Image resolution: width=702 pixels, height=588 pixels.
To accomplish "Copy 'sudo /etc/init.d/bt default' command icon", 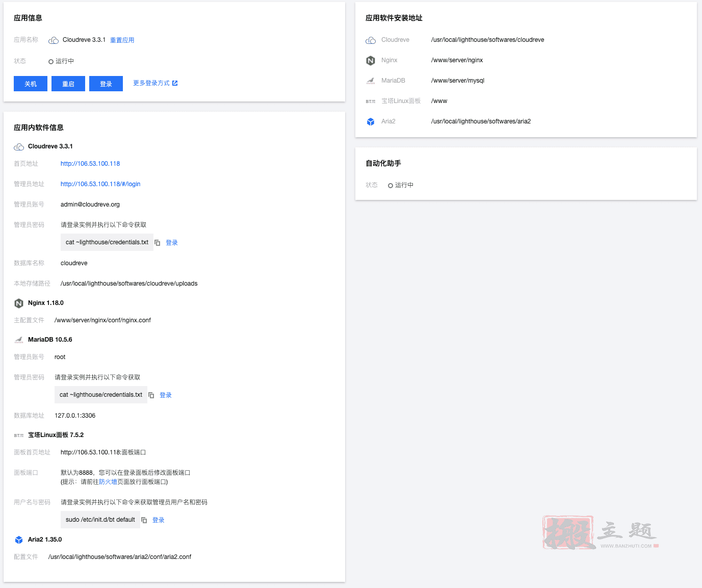I will click(x=144, y=520).
